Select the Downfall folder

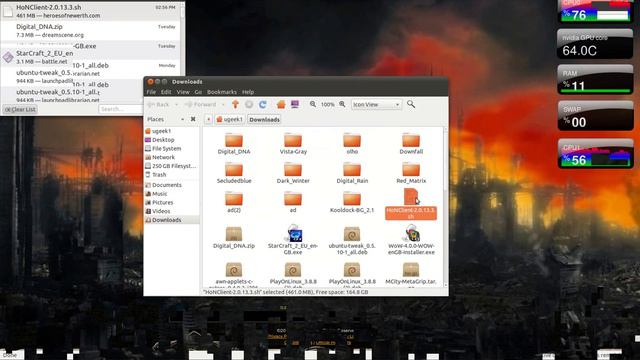coord(411,144)
